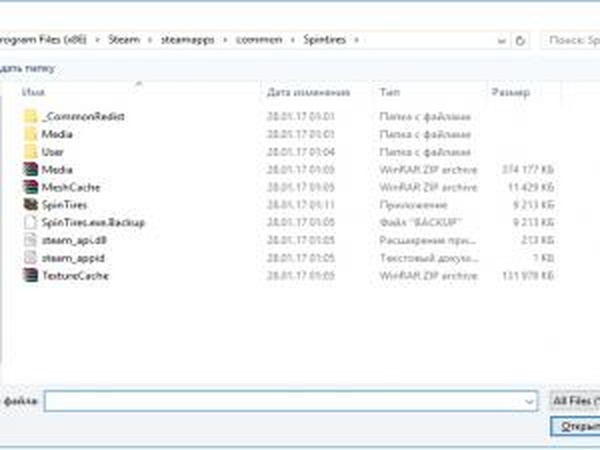Expand the file name dropdown arrow

[529, 400]
